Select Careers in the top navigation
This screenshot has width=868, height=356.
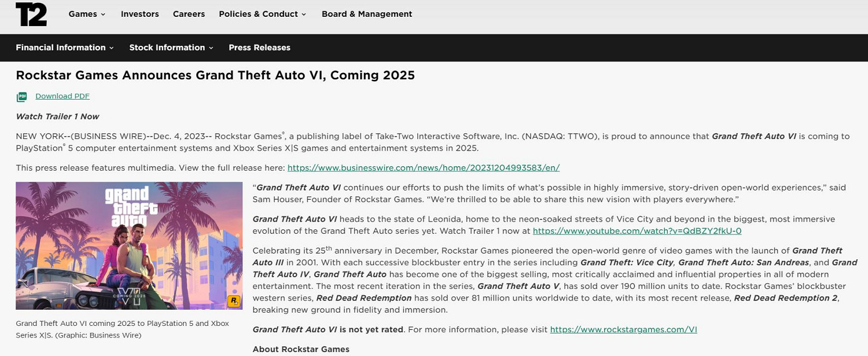point(189,14)
